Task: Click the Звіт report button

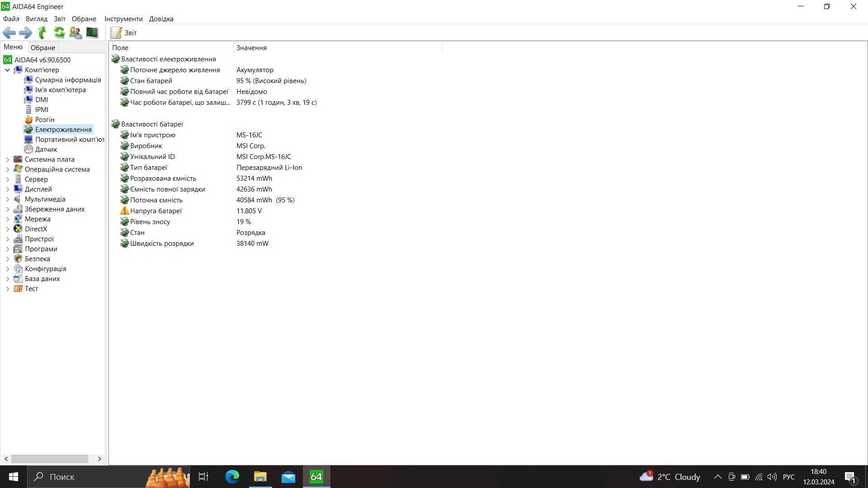Action: (x=124, y=33)
